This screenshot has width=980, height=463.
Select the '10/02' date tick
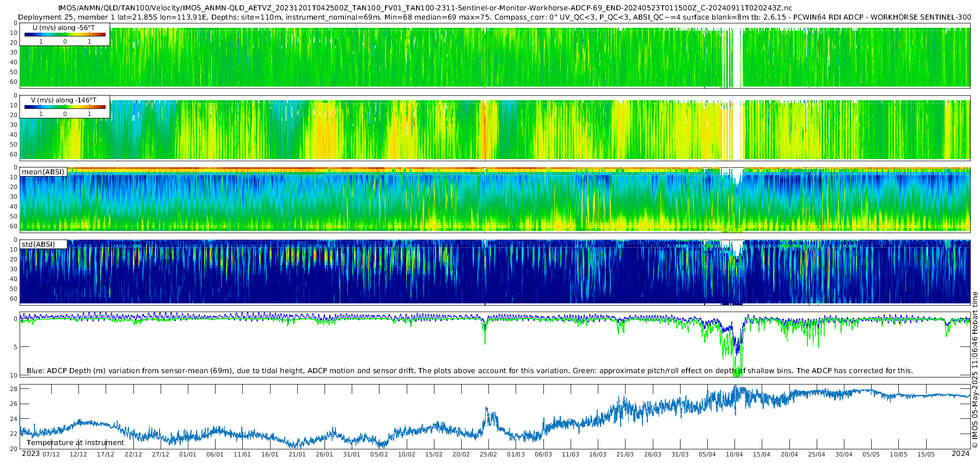click(407, 455)
